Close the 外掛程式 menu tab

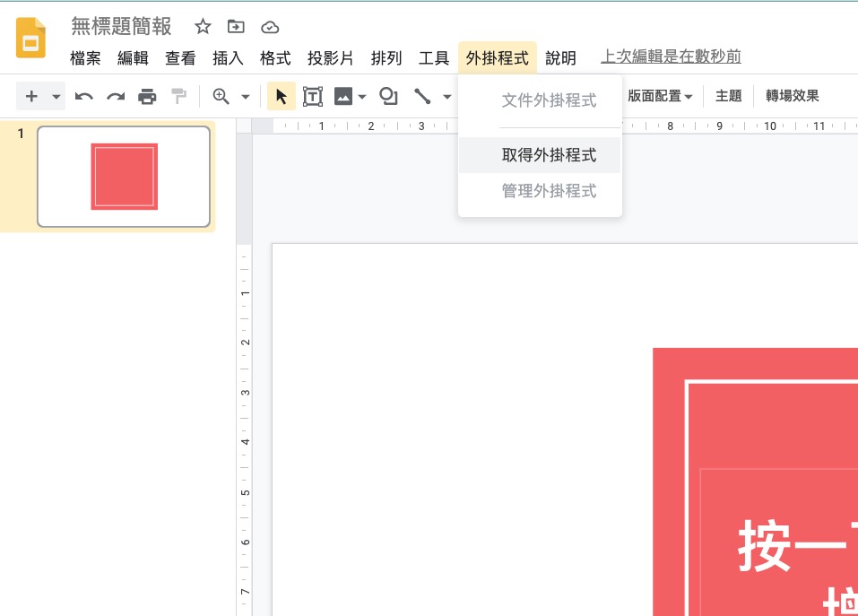click(x=498, y=57)
